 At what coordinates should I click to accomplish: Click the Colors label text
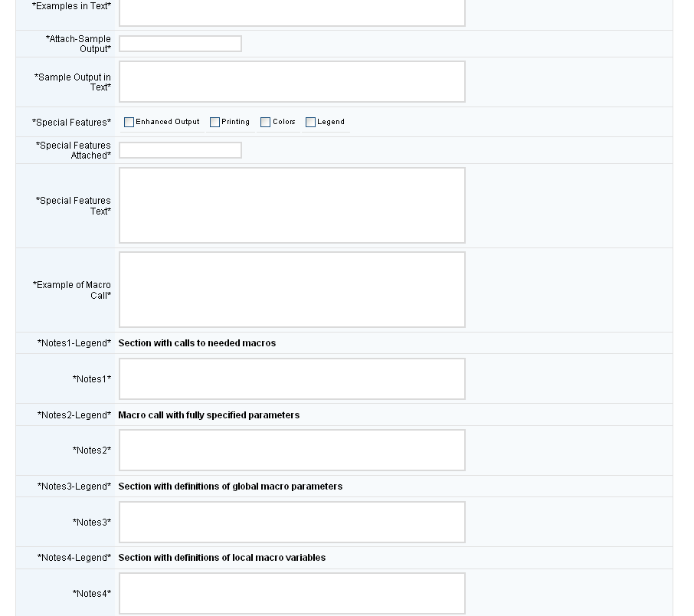(x=283, y=122)
